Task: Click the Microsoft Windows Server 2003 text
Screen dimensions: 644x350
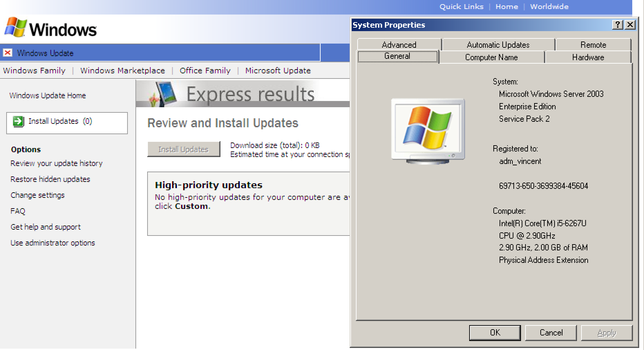Action: (x=551, y=94)
